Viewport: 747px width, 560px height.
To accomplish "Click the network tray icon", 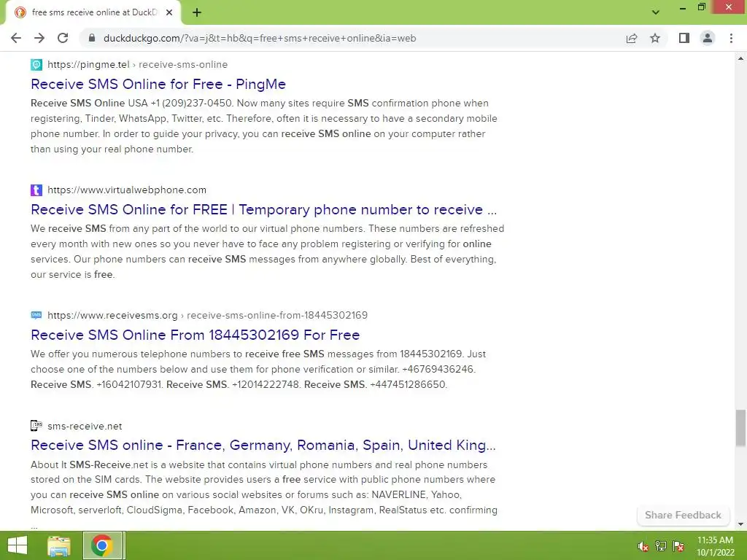I will 661,546.
